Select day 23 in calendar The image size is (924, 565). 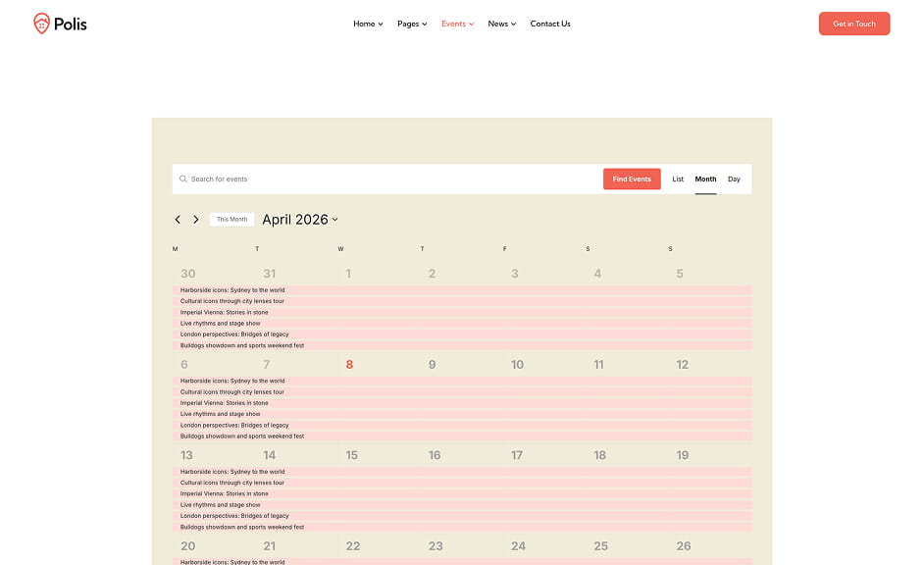436,545
